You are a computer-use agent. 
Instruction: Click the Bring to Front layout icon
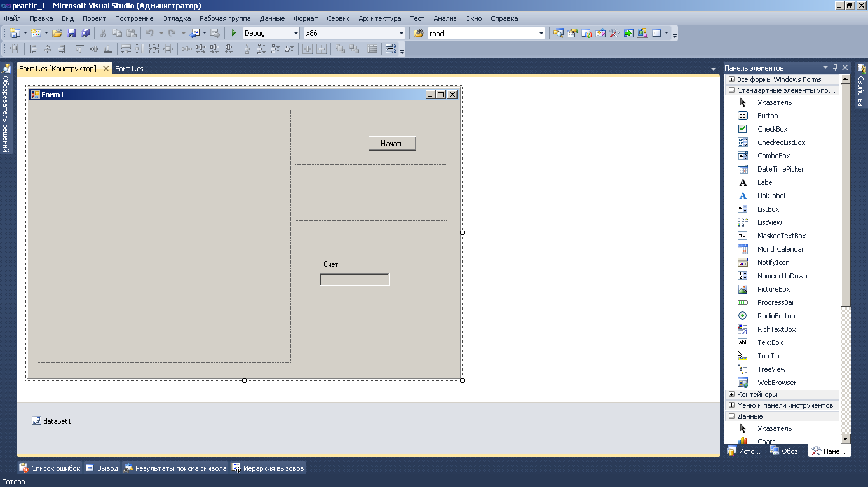click(340, 49)
